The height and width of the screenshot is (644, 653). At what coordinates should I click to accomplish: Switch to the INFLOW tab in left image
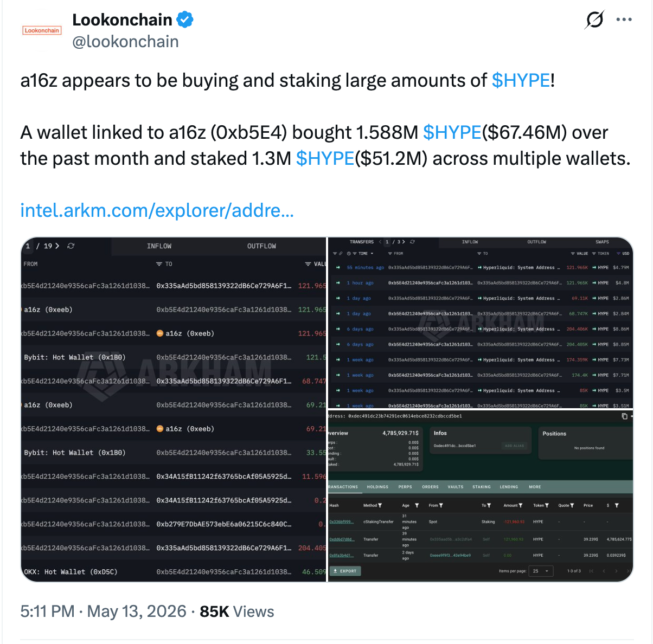coord(159,246)
